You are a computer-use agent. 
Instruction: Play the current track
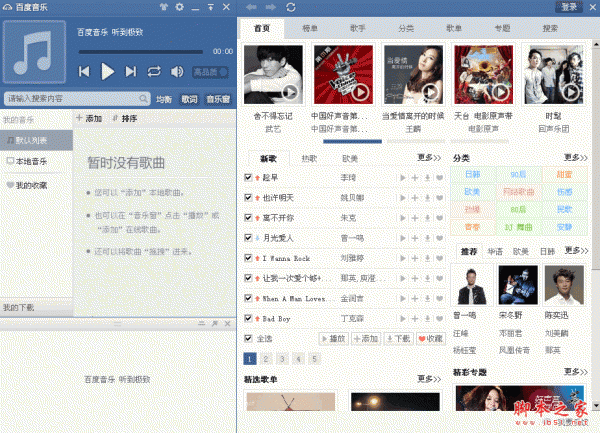click(x=108, y=72)
